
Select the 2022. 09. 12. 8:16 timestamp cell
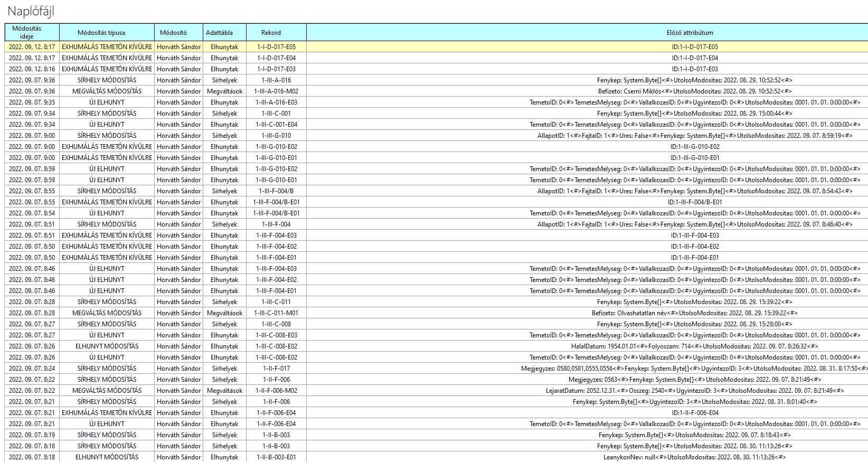click(x=32, y=69)
